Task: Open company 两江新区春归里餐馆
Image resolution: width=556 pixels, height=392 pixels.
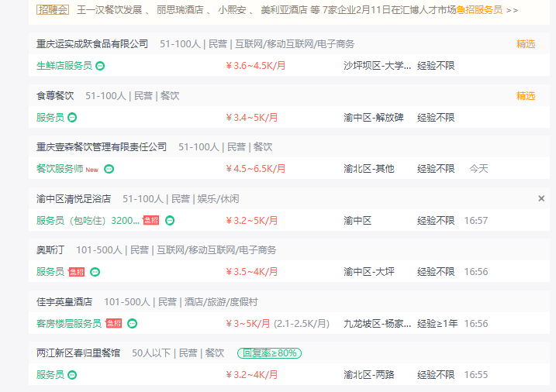Action: click(x=78, y=353)
